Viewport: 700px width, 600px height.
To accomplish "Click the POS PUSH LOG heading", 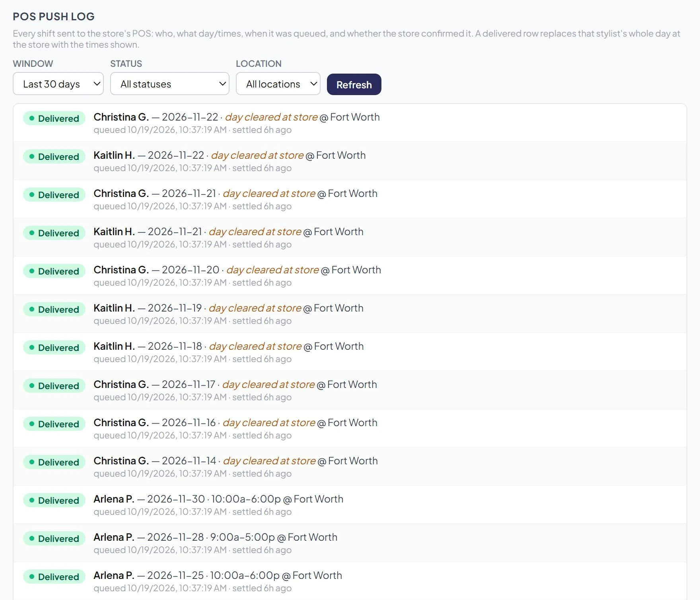I will 54,16.
